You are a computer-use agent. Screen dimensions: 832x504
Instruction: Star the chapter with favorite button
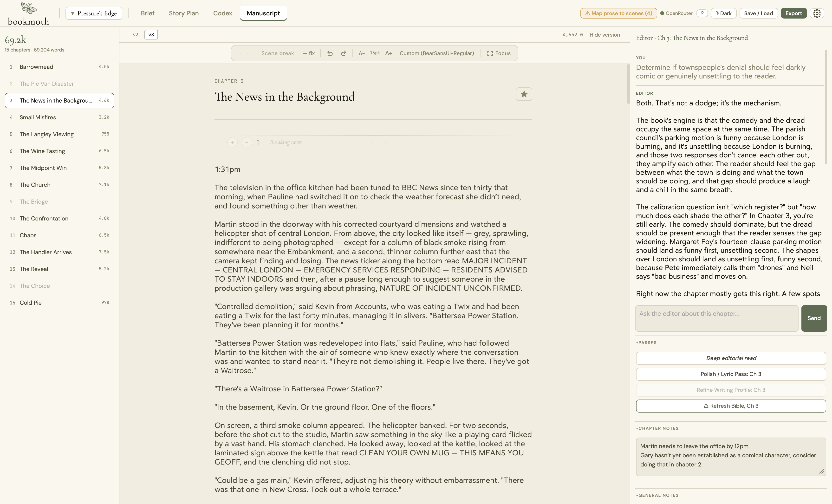(524, 94)
